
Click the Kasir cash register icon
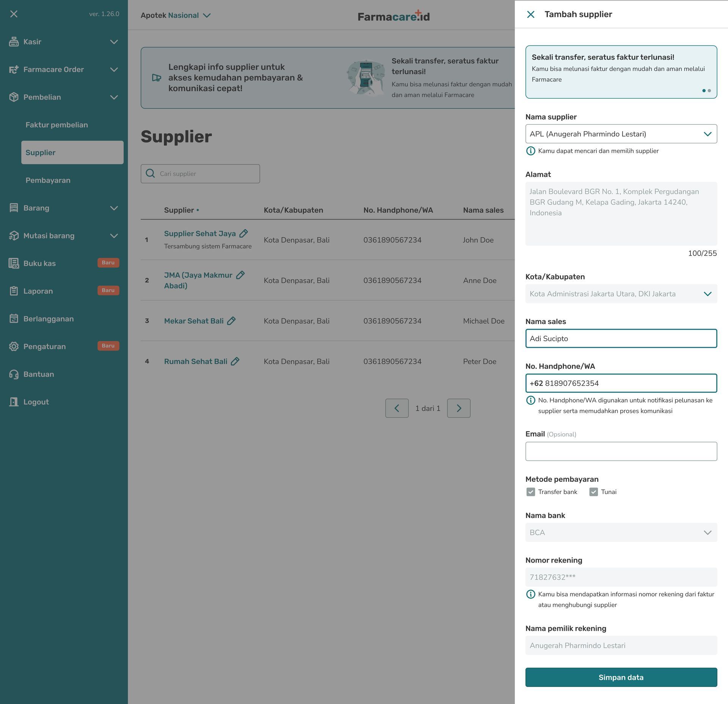coord(14,42)
